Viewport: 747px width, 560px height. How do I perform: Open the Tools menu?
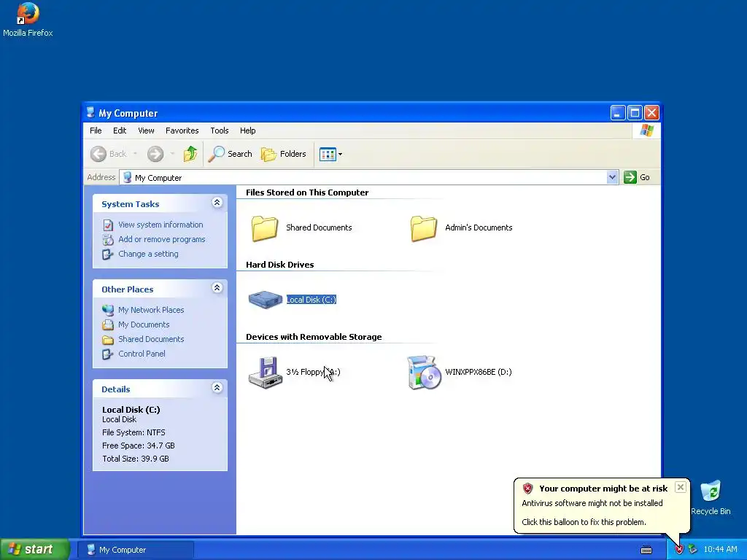[x=219, y=131]
